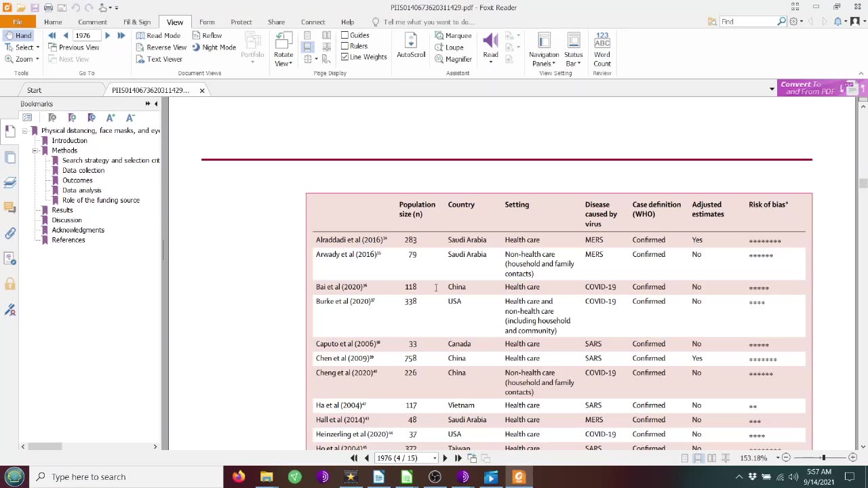
Task: Open the Select tool dropdown
Action: (38, 47)
